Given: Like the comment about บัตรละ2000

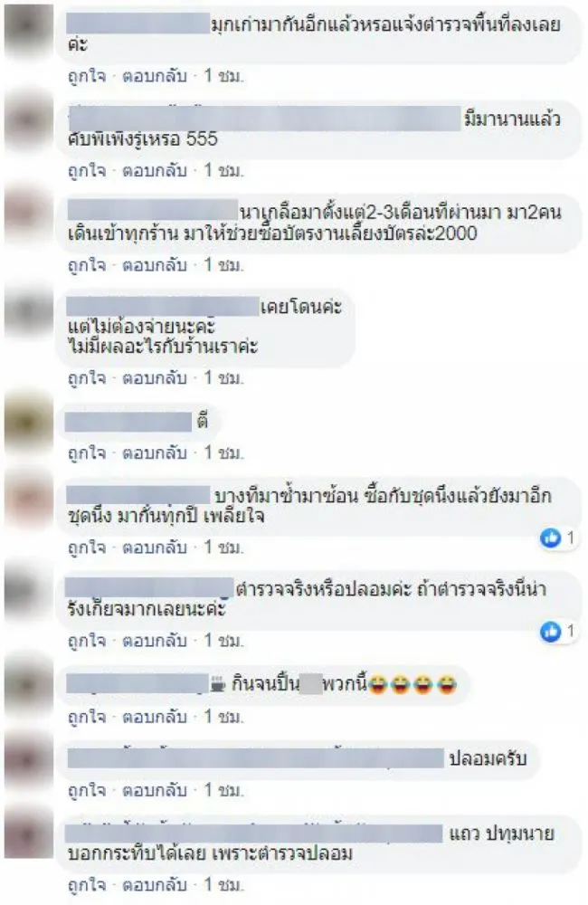Looking at the screenshot, I should [87, 265].
